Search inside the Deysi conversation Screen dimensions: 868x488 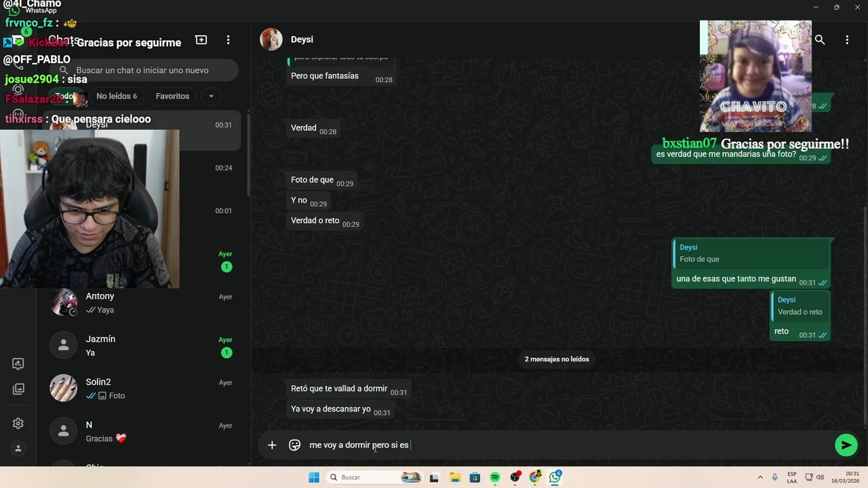tap(820, 40)
